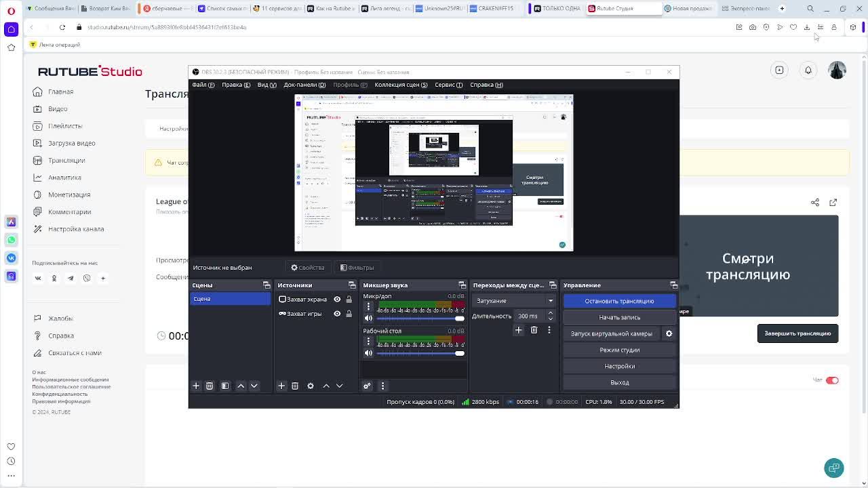Mute the Микр/доп audio channel speaker
The width and height of the screenshot is (868, 488).
[x=368, y=318]
